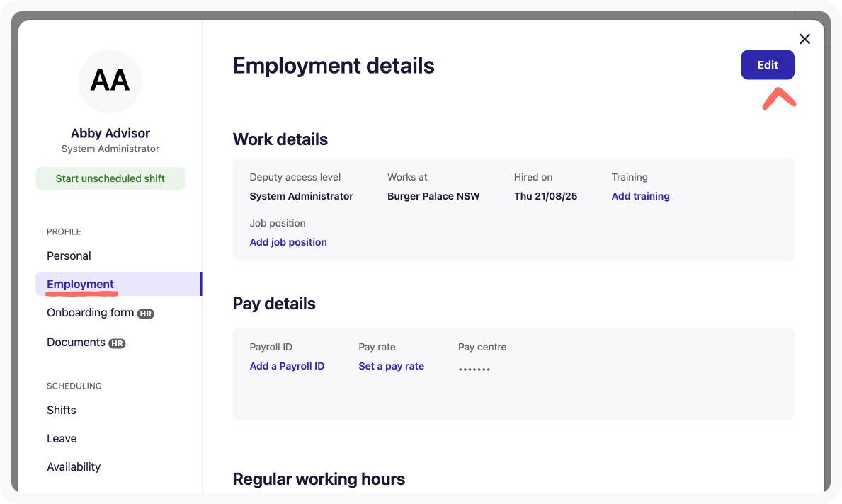This screenshot has height=504, width=842.
Task: Click the HR badge beside Onboarding form
Action: 146,314
